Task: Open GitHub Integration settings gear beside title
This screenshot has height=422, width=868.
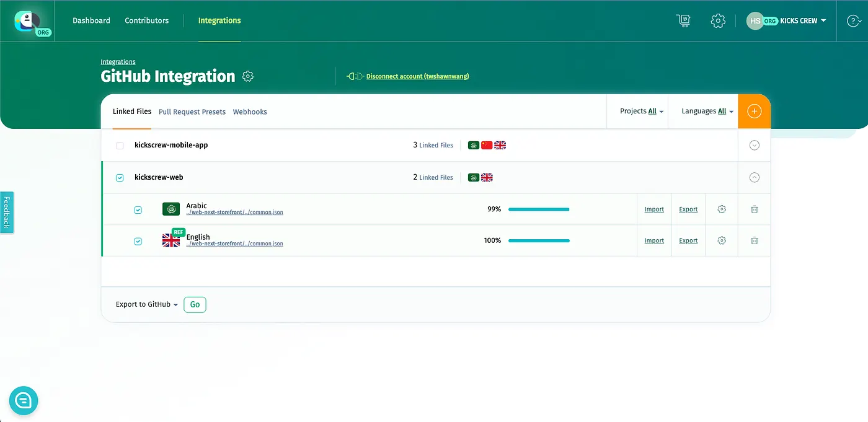Action: click(248, 76)
